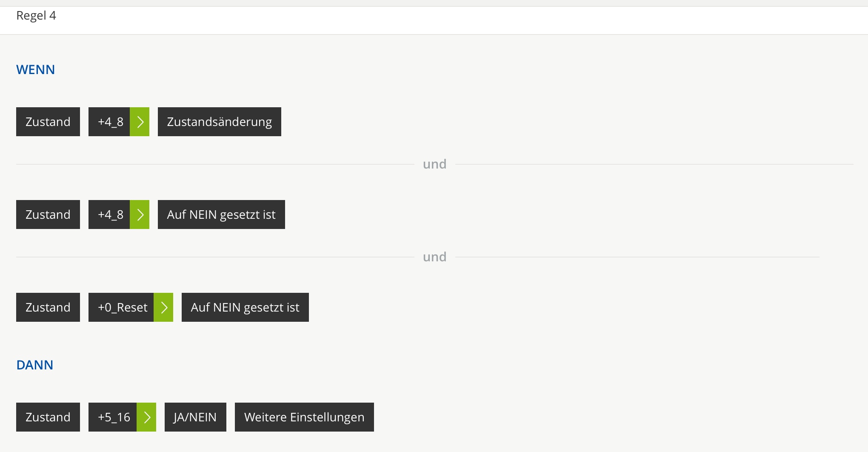Click 'Auf NEIN gesetzt ist' in the second +4_8 condition
The height and width of the screenshot is (452, 868).
(x=221, y=215)
